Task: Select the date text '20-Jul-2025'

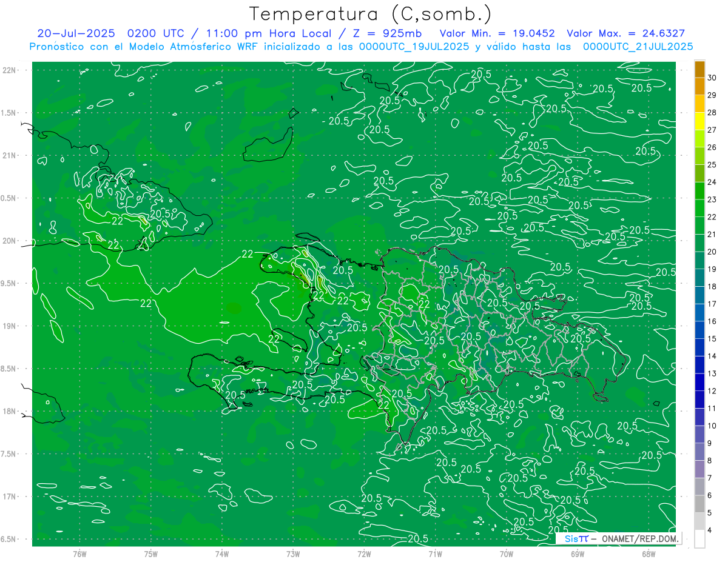Action: coord(77,33)
